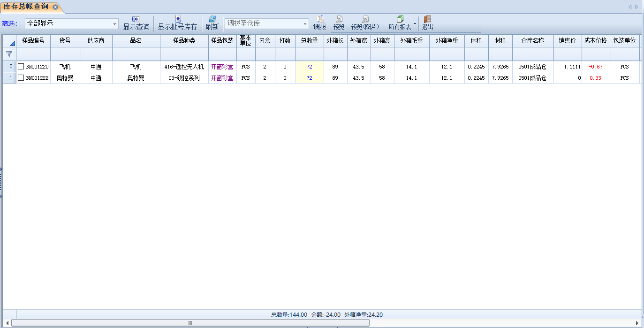The height and width of the screenshot is (328, 644).
Task: Select the 库存总帐查询 tab
Action: click(x=27, y=7)
